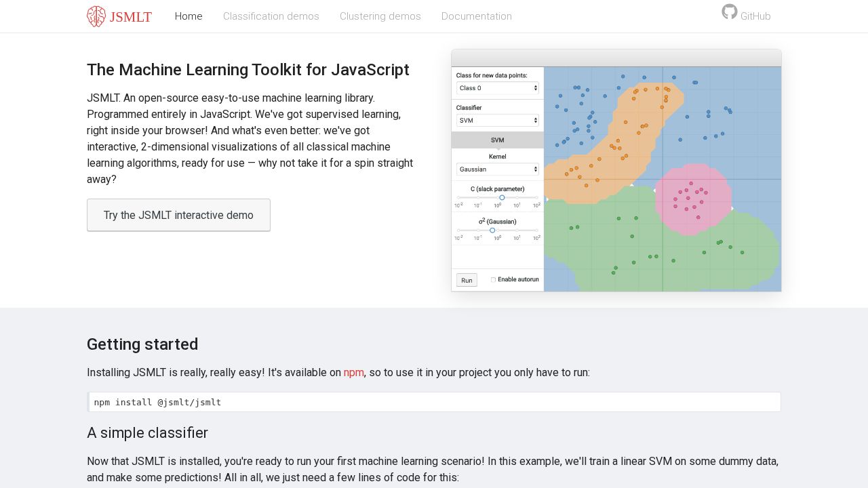Open the Gaussian kernel dropdown
This screenshot has width=868, height=488.
pos(498,169)
